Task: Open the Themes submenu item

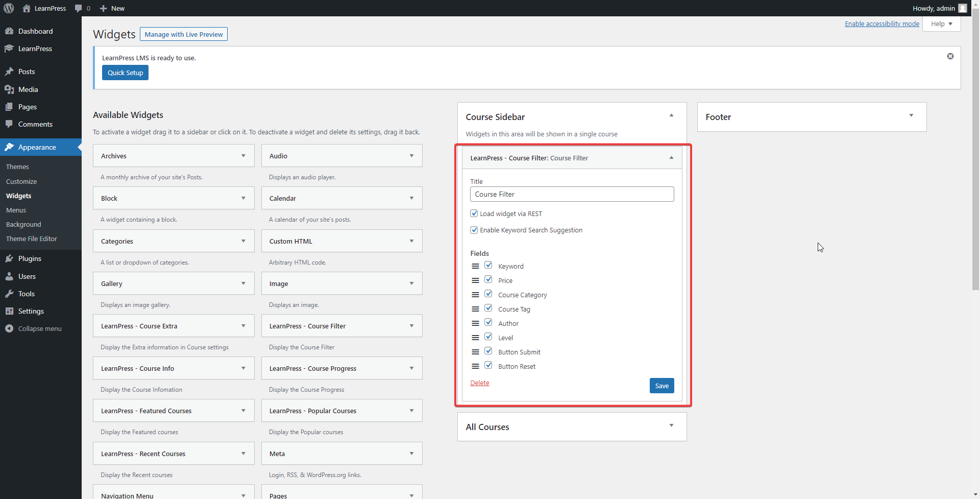Action: pyautogui.click(x=17, y=167)
